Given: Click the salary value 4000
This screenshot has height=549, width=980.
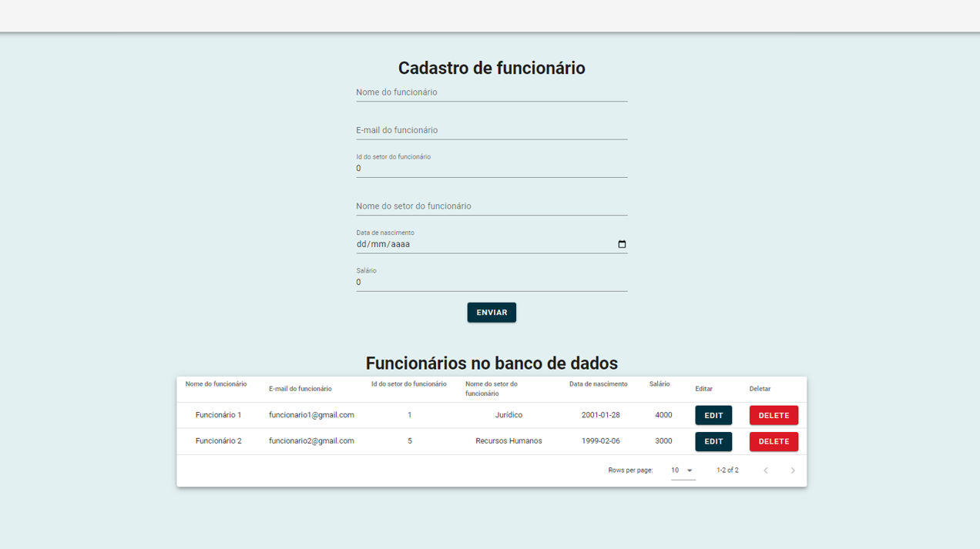Looking at the screenshot, I should 663,415.
